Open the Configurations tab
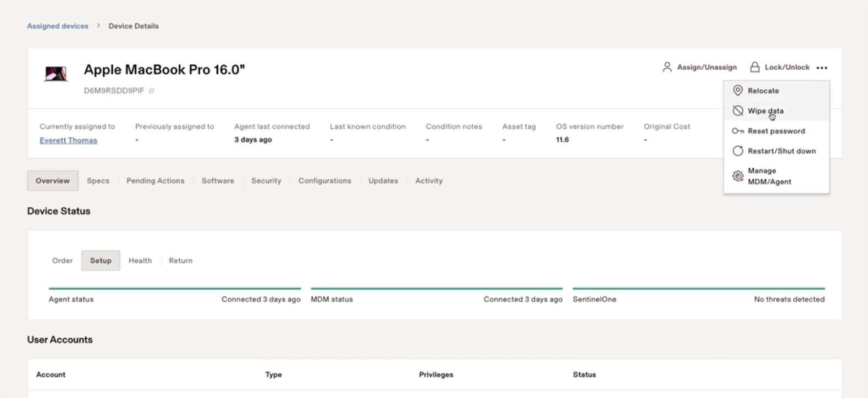868x398 pixels. 324,180
